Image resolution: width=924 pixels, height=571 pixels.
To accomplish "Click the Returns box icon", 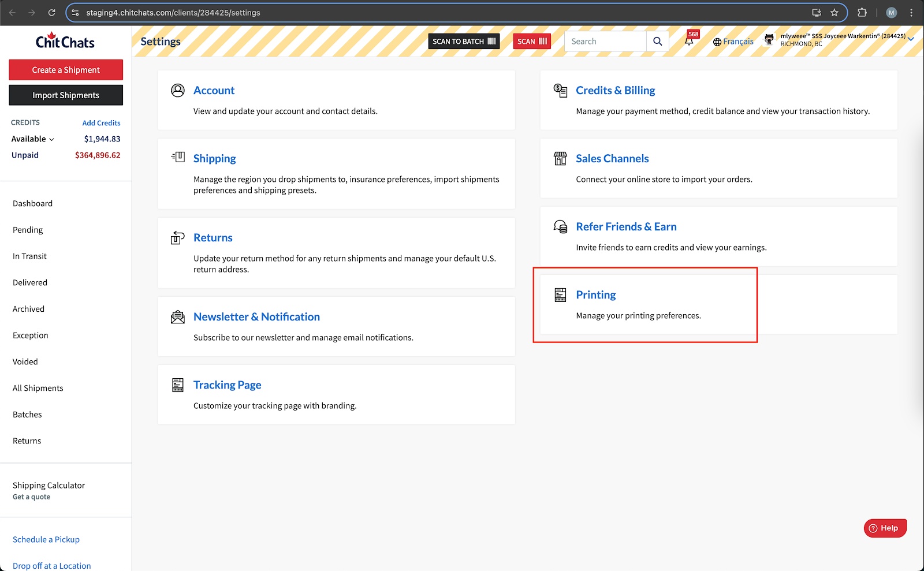I will pos(178,238).
